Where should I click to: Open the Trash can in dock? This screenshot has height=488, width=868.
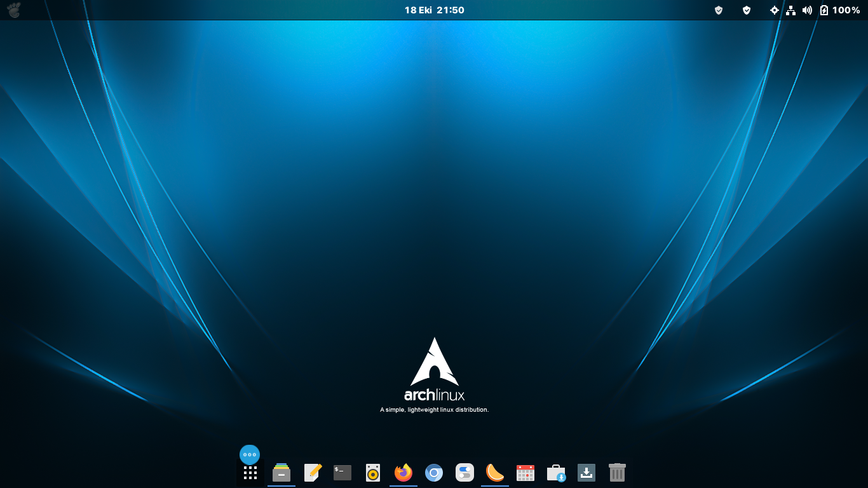[x=617, y=473]
